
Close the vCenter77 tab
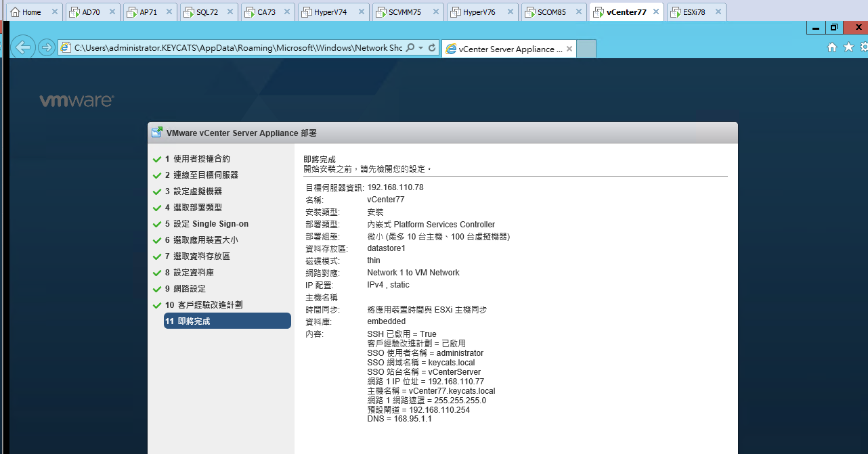point(655,12)
